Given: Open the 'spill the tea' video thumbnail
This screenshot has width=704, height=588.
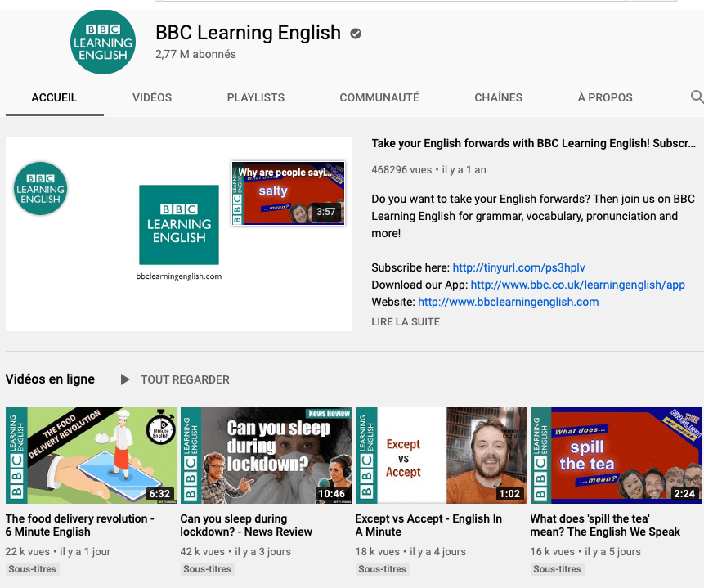Looking at the screenshot, I should coord(617,456).
